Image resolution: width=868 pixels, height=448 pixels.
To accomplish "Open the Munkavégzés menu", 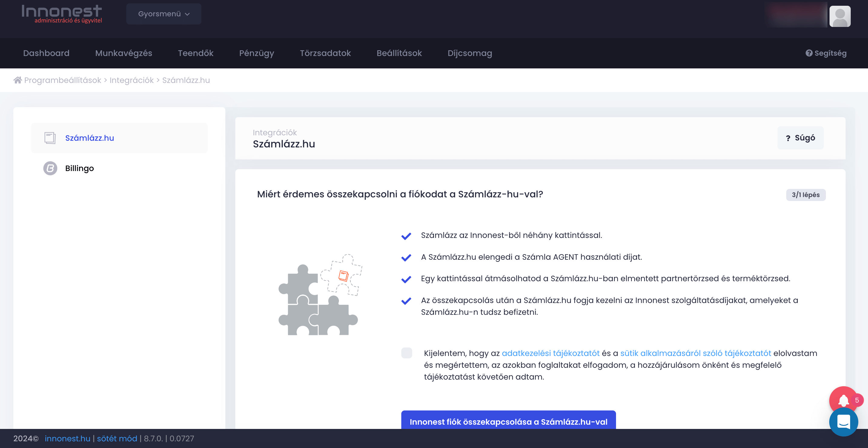I will (124, 53).
